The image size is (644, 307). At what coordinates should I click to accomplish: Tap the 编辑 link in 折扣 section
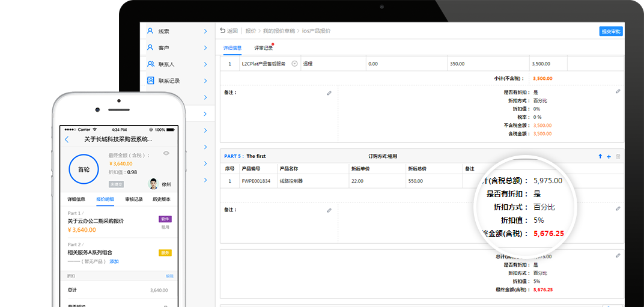pyautogui.click(x=169, y=276)
